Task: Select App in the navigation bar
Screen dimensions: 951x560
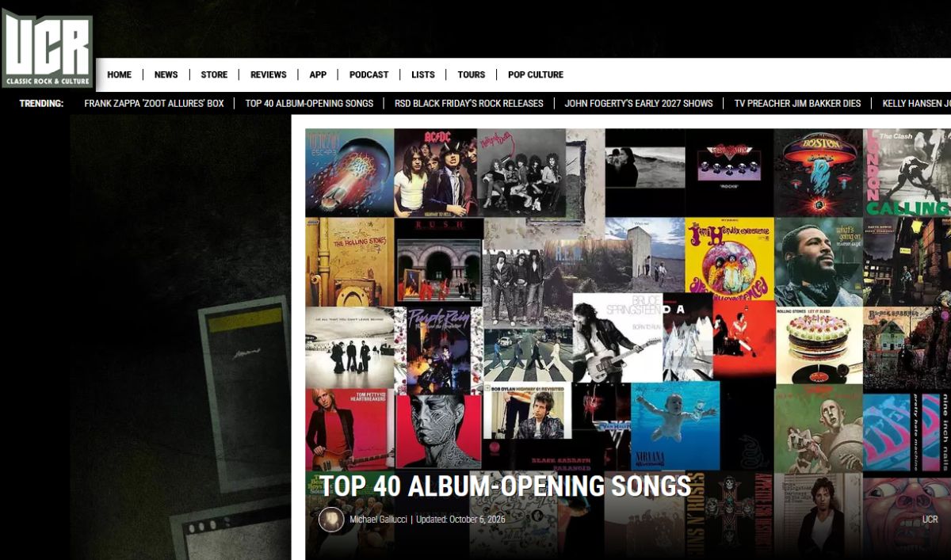Action: [x=318, y=74]
